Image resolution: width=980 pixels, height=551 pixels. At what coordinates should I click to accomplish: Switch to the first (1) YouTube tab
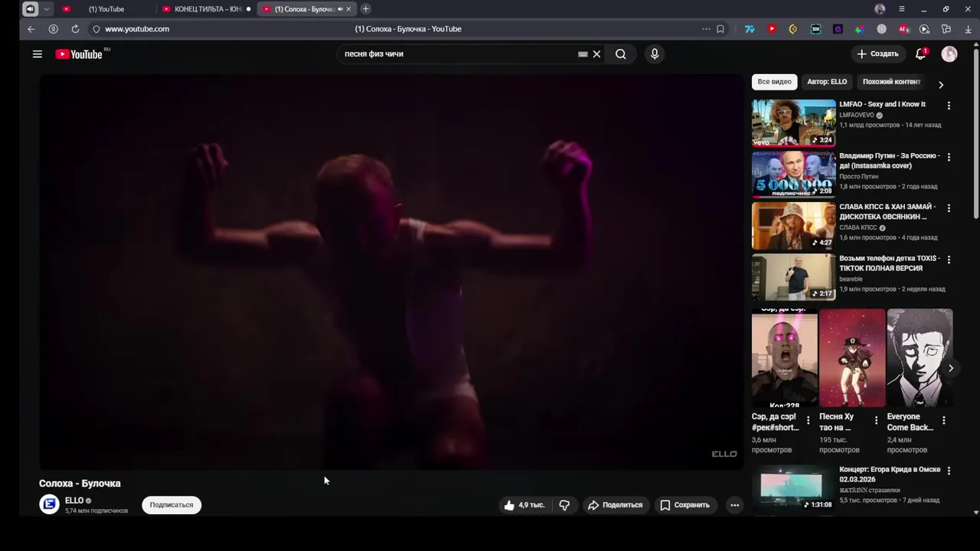point(106,9)
